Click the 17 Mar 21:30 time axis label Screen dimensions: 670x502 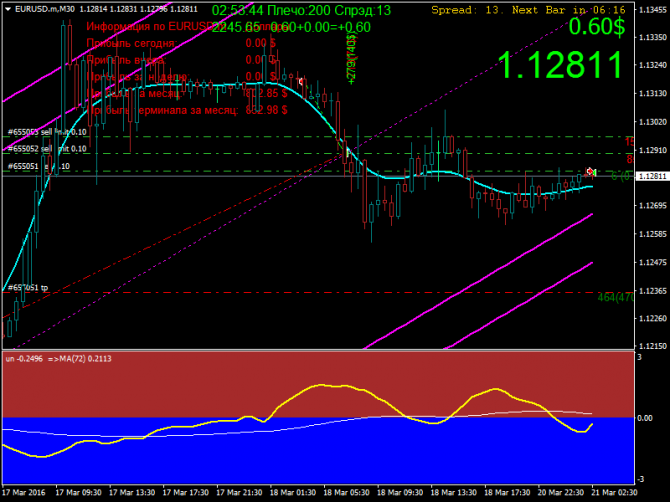pos(239,493)
